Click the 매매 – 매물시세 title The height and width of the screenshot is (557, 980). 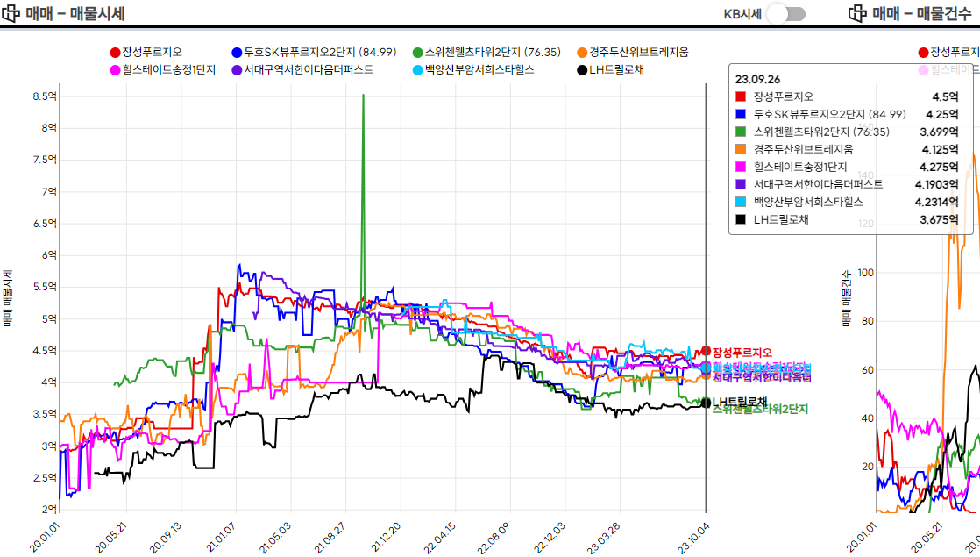[75, 13]
